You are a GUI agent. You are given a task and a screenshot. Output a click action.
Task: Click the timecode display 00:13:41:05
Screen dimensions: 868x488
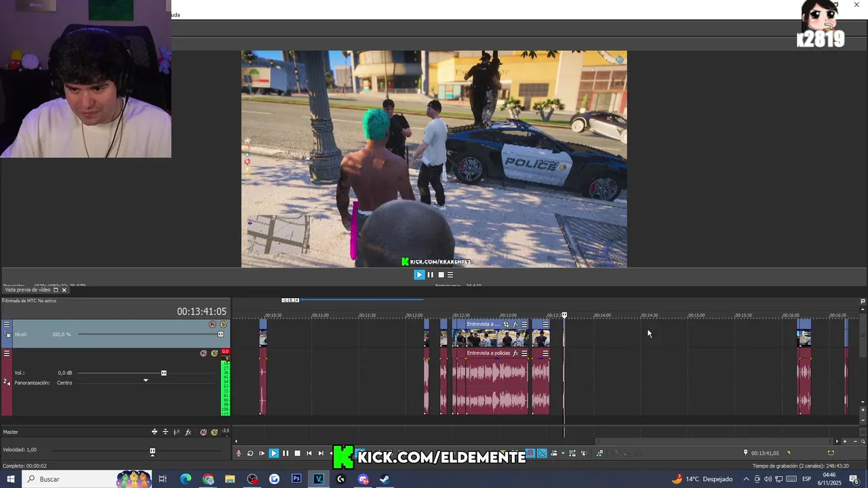coord(201,312)
